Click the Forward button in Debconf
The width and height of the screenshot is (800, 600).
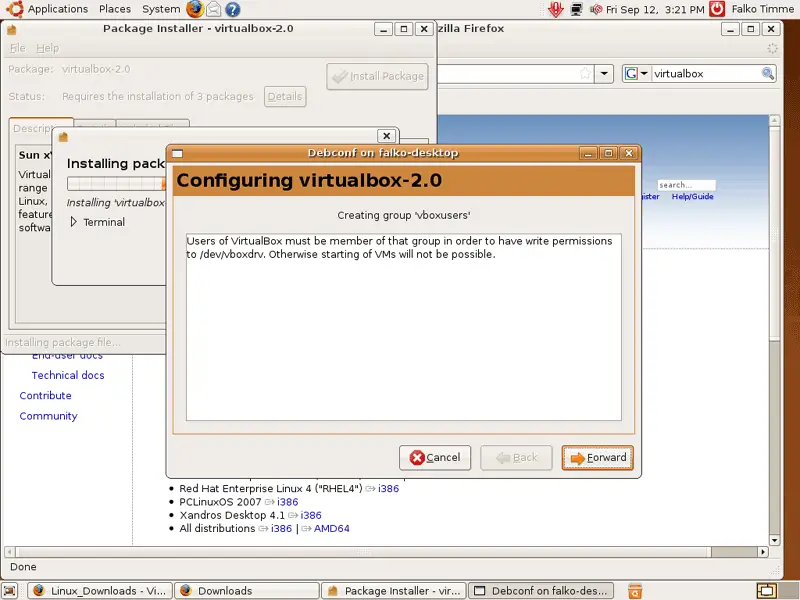(x=597, y=458)
